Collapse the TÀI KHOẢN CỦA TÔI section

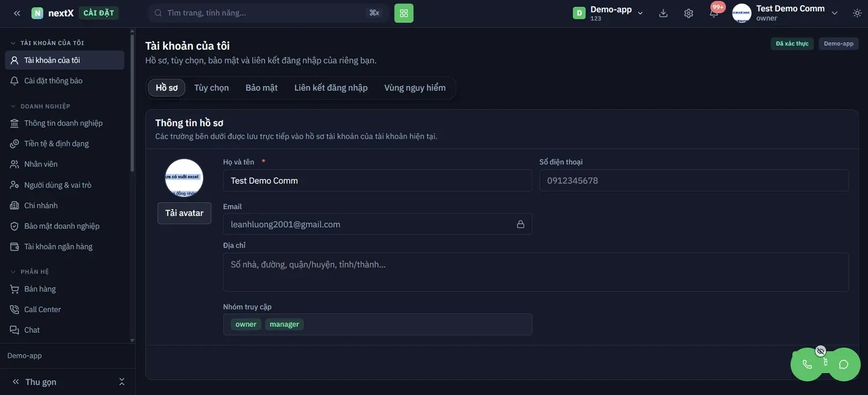click(47, 43)
